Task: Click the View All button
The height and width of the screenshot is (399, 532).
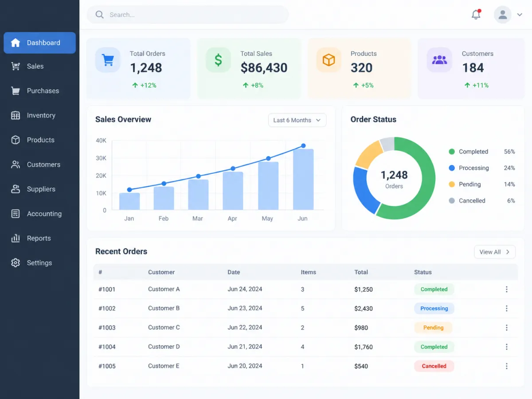Action: [x=495, y=252]
